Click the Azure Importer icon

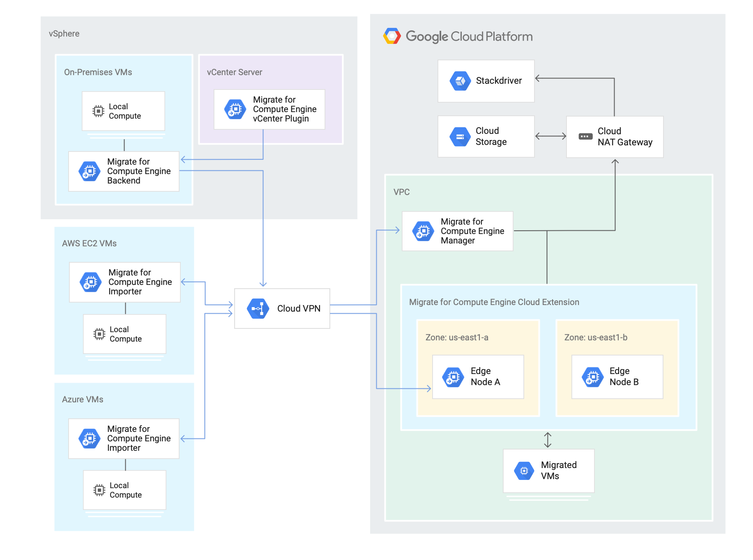click(89, 438)
